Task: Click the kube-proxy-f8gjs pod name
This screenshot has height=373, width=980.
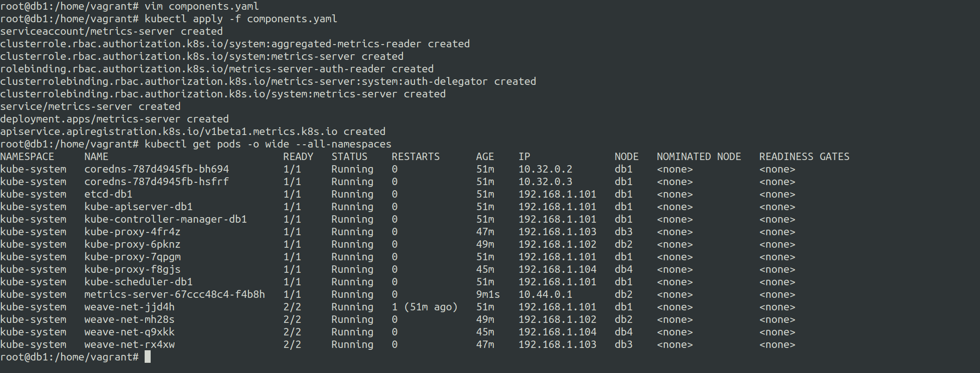Action: tap(132, 269)
